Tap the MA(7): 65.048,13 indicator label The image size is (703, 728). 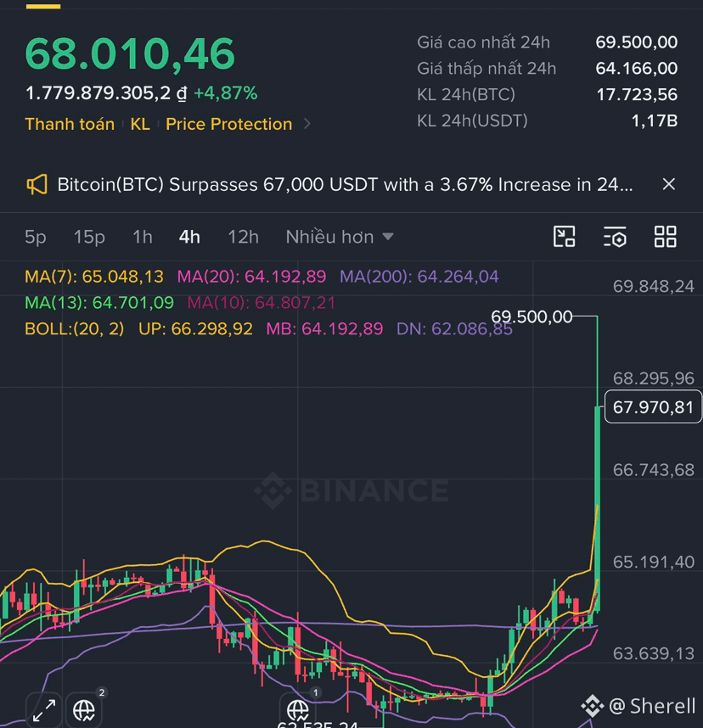click(x=94, y=277)
